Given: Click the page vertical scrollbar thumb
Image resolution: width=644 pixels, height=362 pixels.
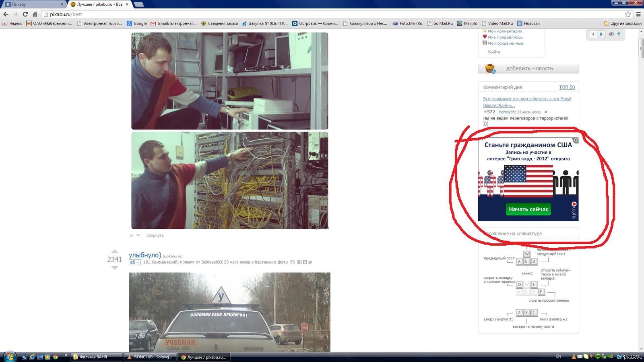Looking at the screenshot, I should point(641,48).
